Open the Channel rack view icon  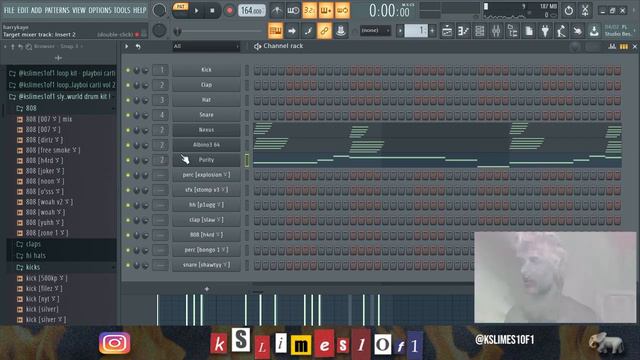[480, 31]
